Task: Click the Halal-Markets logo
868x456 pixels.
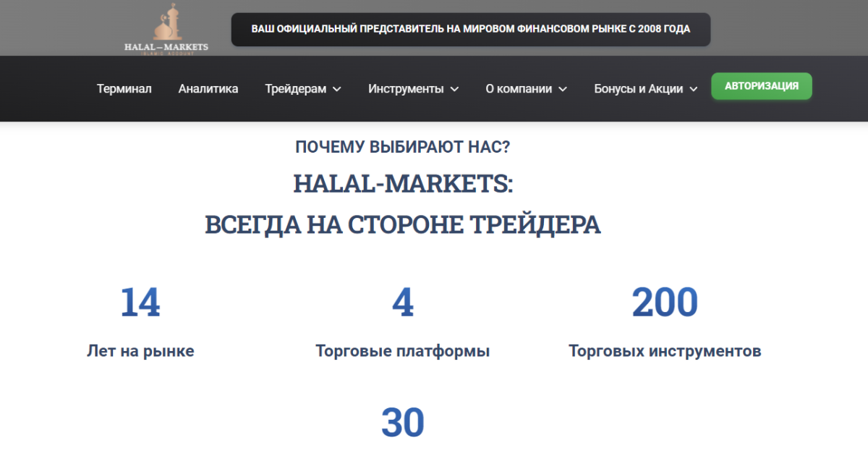Action: [x=166, y=30]
